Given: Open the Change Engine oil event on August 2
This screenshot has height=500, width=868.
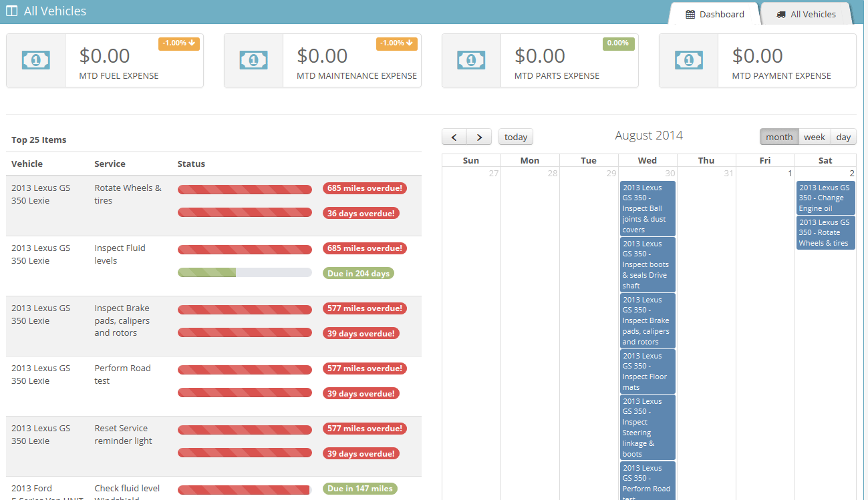Looking at the screenshot, I should coord(825,198).
